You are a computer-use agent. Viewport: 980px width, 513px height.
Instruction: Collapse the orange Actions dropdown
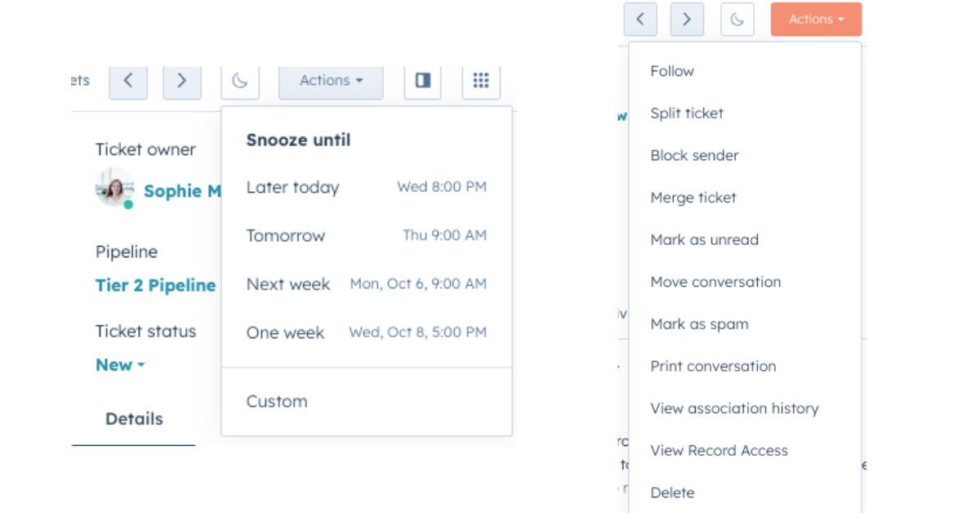tap(816, 20)
